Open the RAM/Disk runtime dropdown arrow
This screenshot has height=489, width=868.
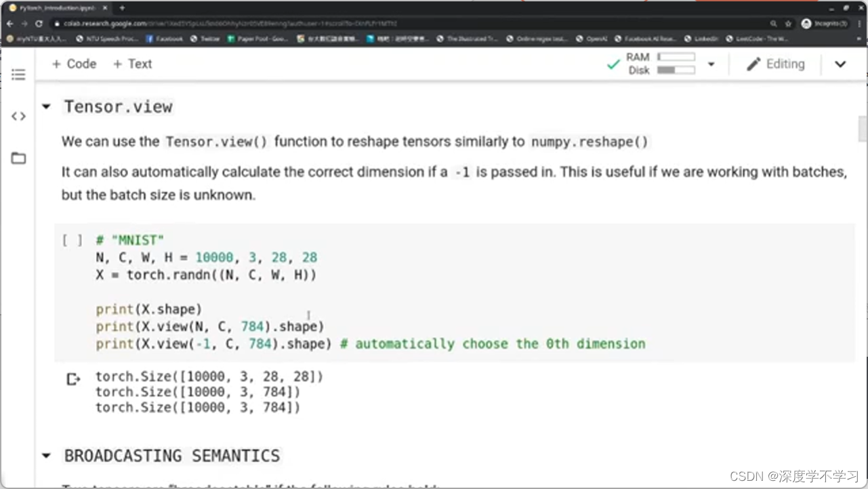tap(711, 64)
